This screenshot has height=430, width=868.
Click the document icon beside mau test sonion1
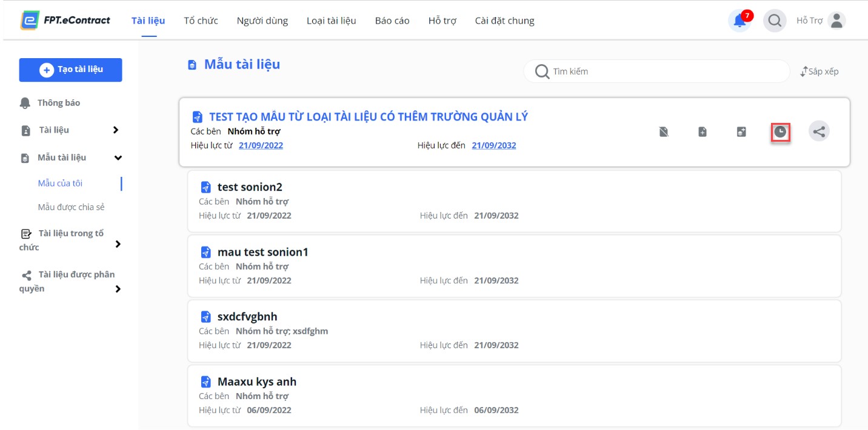coord(206,252)
